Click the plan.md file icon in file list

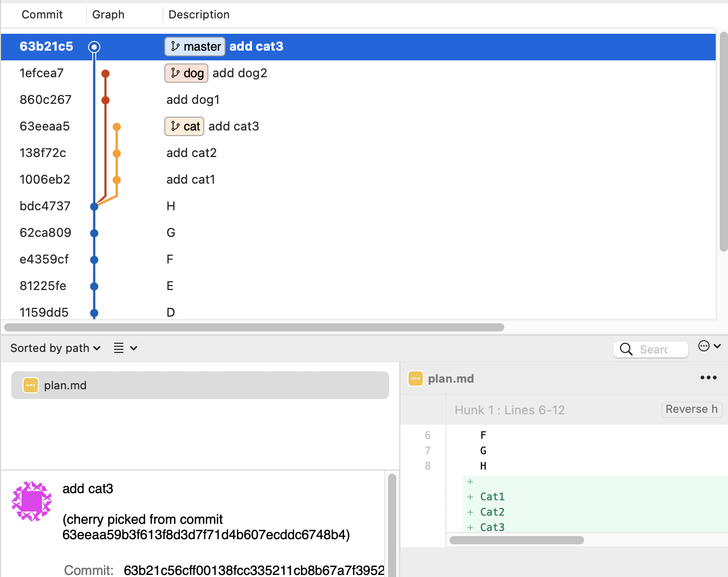click(x=31, y=385)
